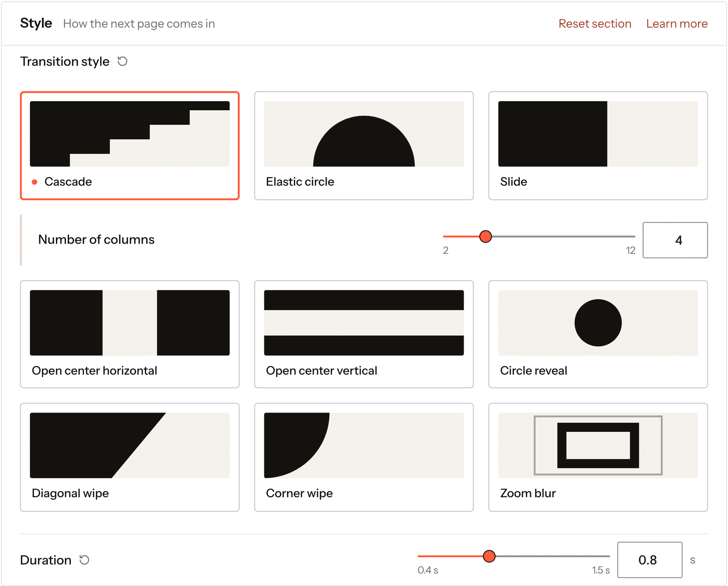
Task: Open the Learn more link
Action: coord(677,24)
